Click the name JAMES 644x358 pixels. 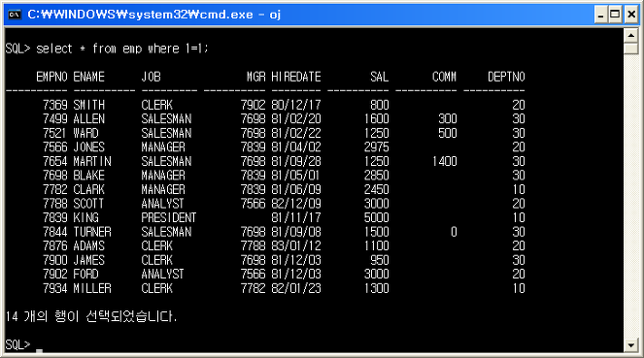[89, 260]
